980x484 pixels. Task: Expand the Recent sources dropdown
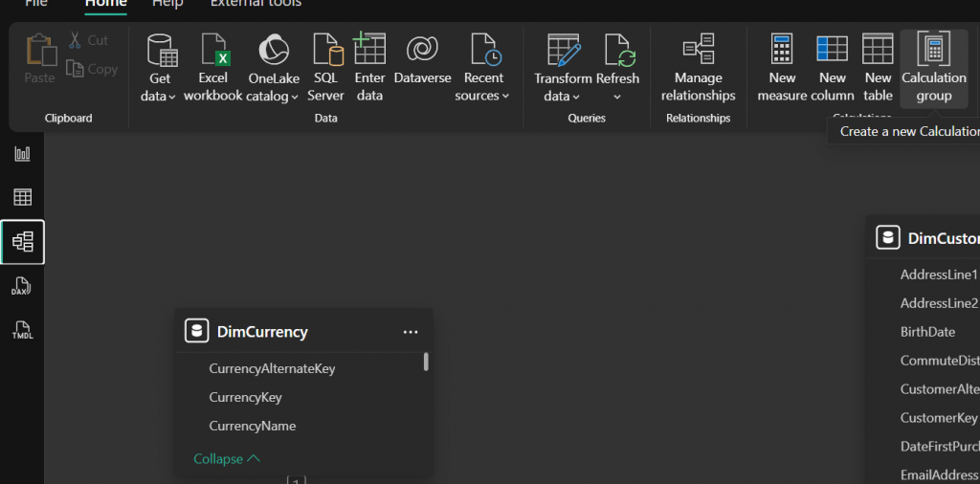click(483, 96)
